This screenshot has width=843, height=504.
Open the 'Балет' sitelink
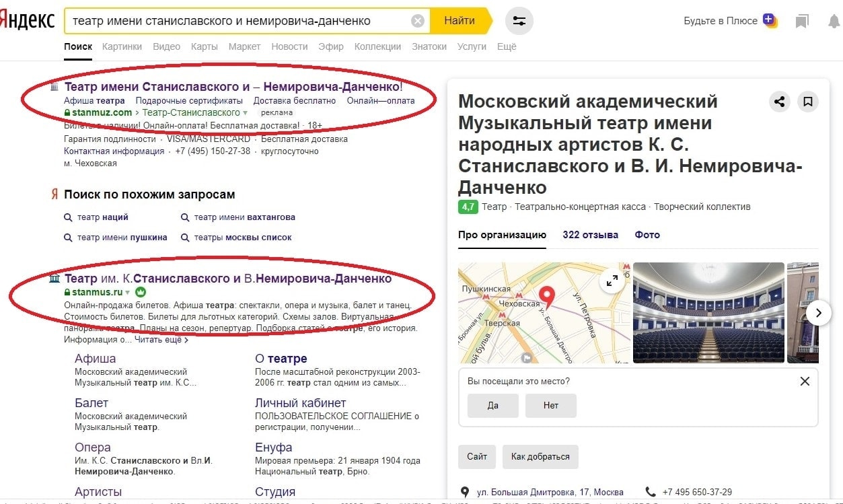coord(91,403)
